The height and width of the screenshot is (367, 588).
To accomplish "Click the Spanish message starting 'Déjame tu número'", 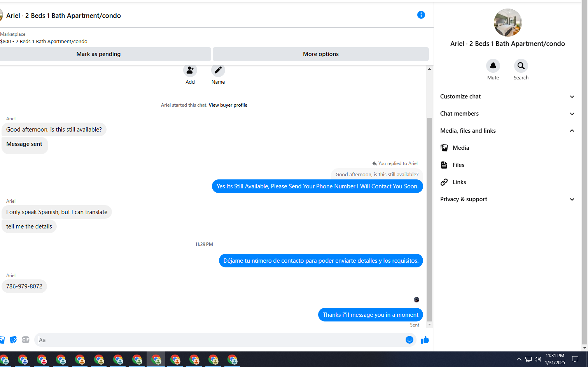I will click(x=321, y=261).
